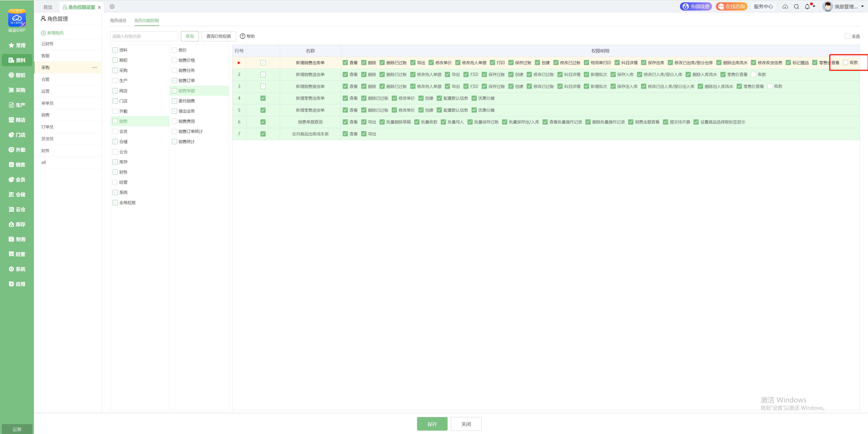
Task: Toggle the 报价 permission checkbox
Action: coord(174,50)
